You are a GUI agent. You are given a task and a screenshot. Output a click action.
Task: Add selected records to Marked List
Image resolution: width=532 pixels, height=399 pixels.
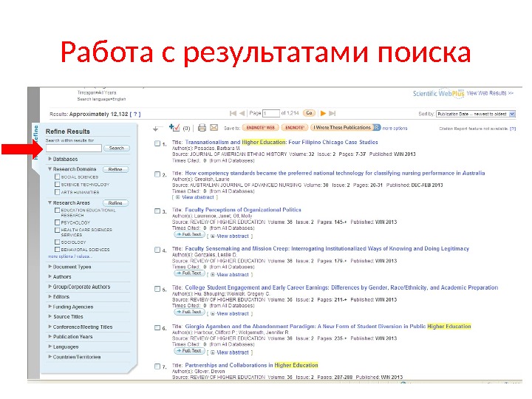point(174,128)
